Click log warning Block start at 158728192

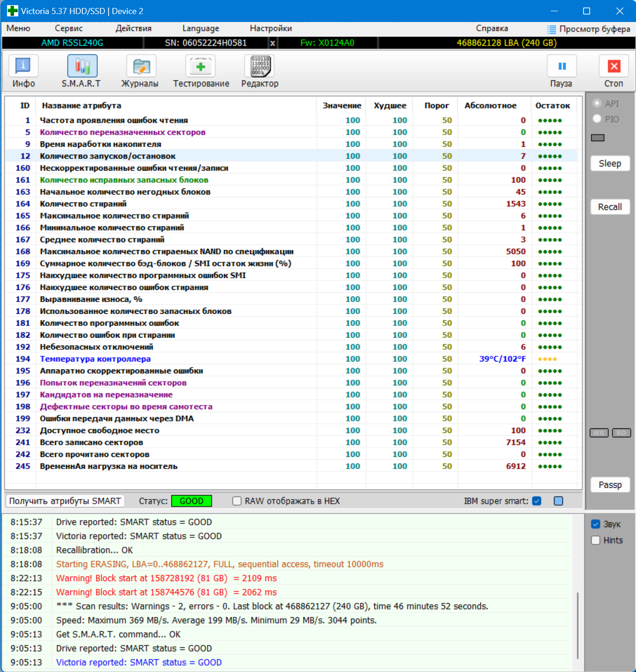point(166,578)
